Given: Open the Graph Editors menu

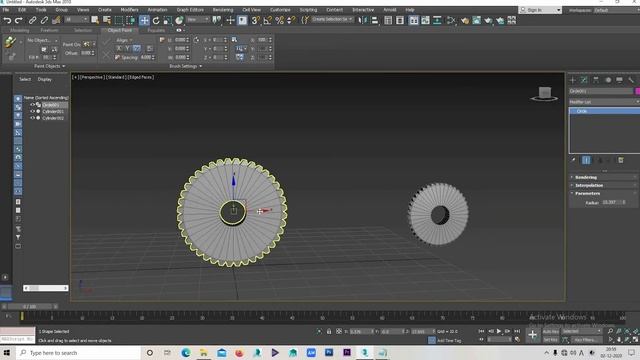Looking at the screenshot, I should pos(190,10).
